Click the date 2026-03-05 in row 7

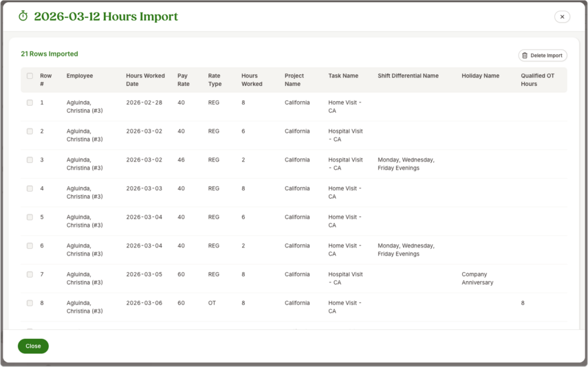(x=144, y=275)
